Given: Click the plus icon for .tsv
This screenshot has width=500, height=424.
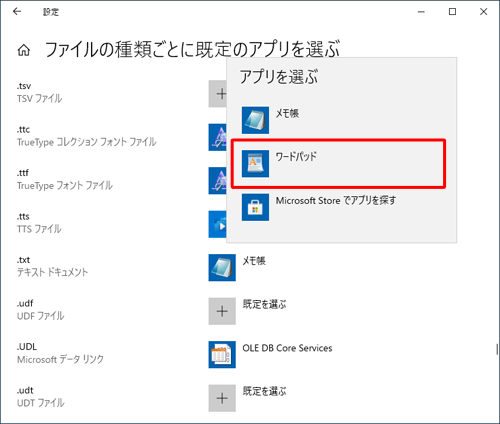Looking at the screenshot, I should [218, 94].
